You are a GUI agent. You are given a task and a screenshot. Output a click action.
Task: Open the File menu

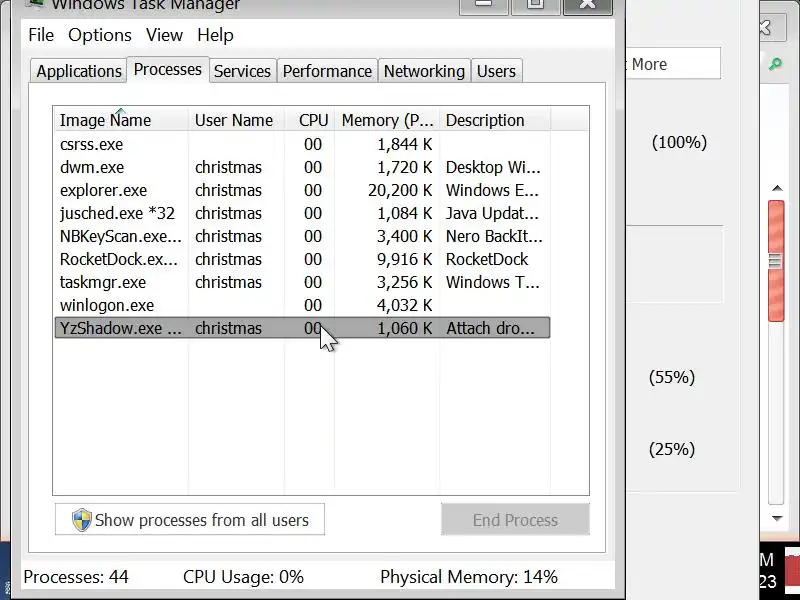click(x=41, y=35)
